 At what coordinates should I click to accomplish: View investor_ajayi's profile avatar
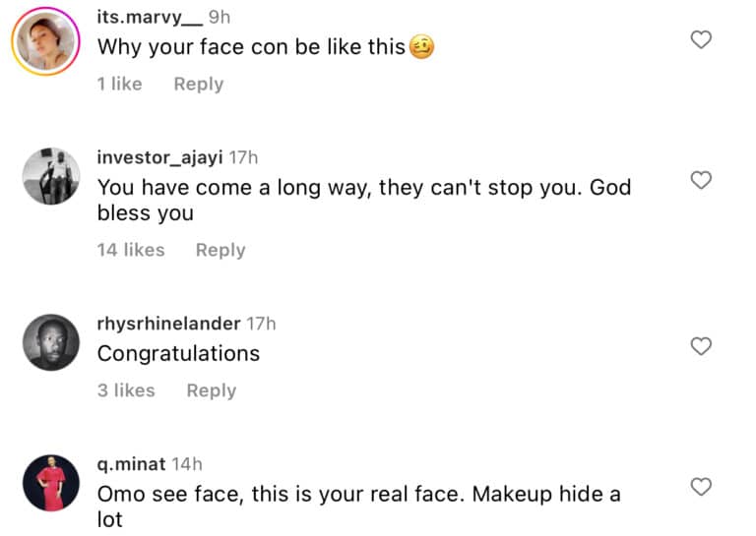51,176
